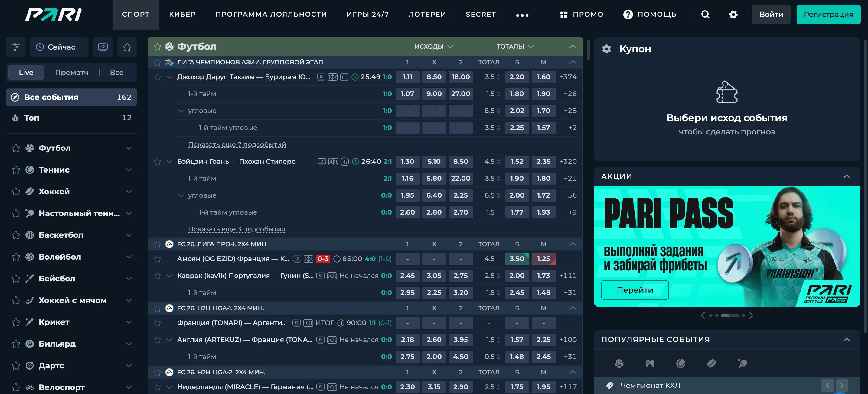Screen dimensions: 868x394
Task: Favorite the Футбол sport in the sidebar
Action: [16, 148]
